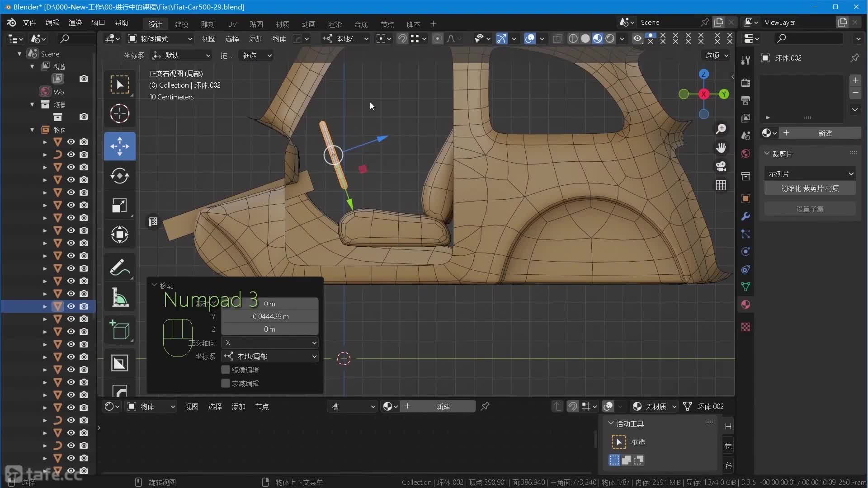This screenshot has height=488, width=868.
Task: Choose the Rotate tool
Action: tap(120, 176)
